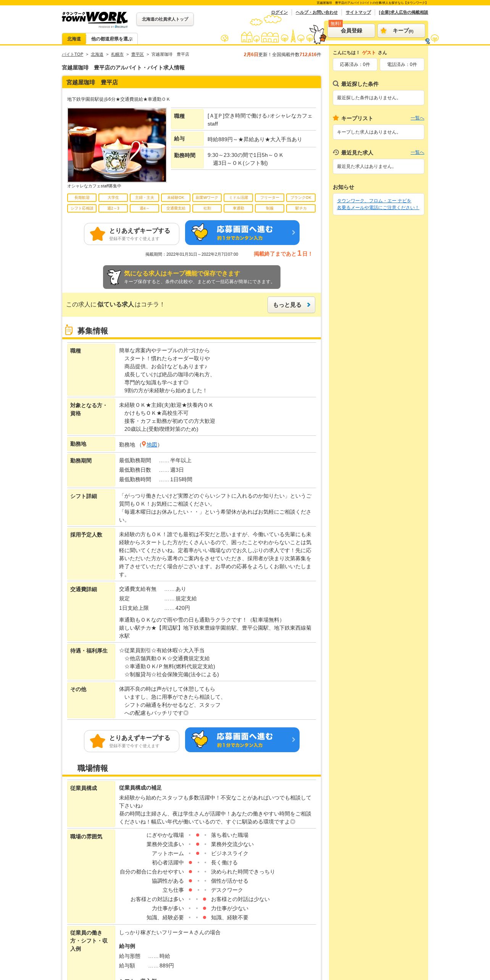Open the 地図 link

(152, 445)
